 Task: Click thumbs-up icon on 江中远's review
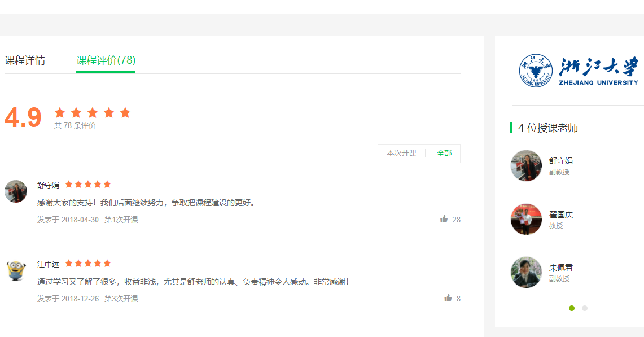(448, 298)
